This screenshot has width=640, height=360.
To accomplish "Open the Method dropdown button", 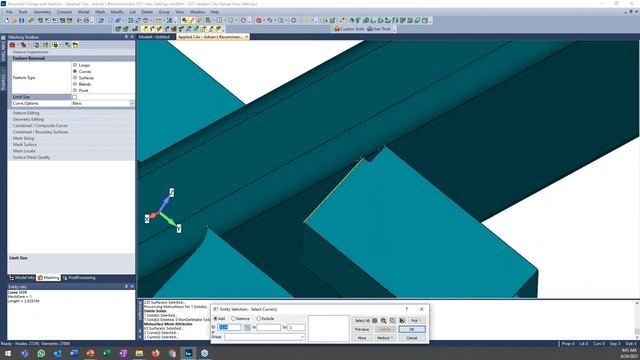I will (x=385, y=338).
